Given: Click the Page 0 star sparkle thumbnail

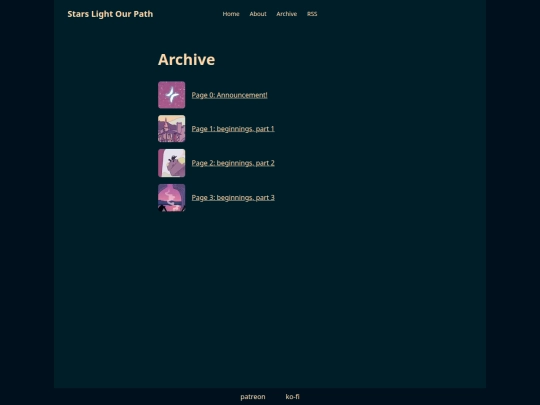Looking at the screenshot, I should 172,95.
